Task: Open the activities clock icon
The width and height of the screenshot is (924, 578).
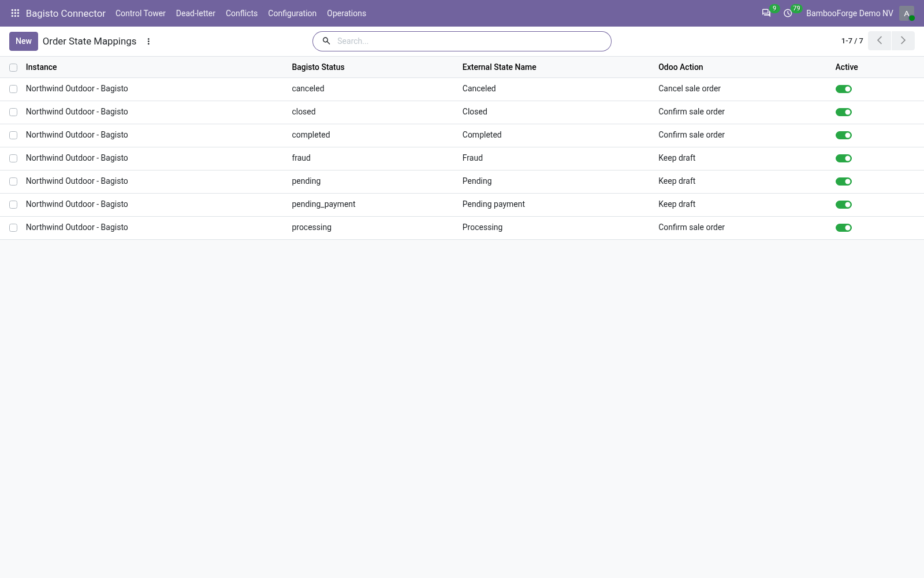Action: tap(788, 13)
